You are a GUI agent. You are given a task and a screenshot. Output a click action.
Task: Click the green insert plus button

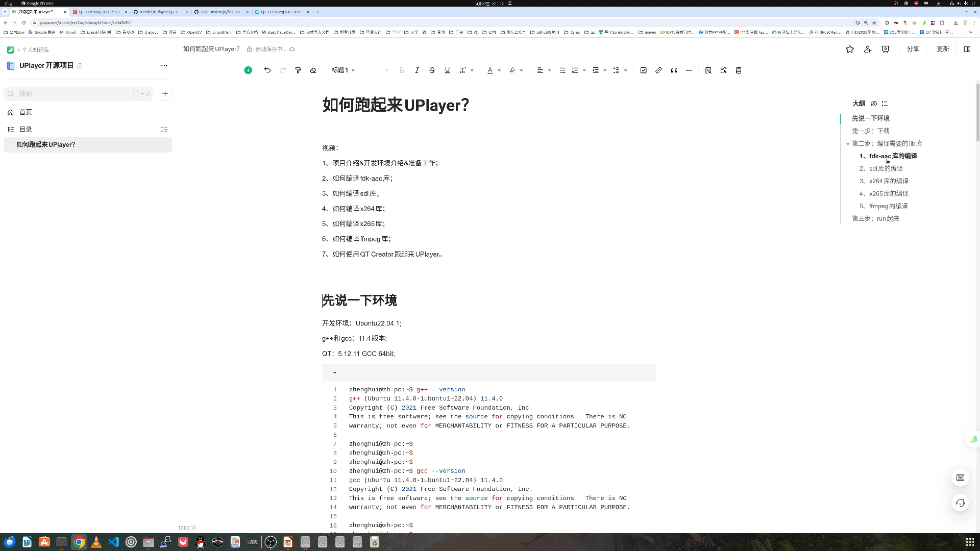coord(248,70)
